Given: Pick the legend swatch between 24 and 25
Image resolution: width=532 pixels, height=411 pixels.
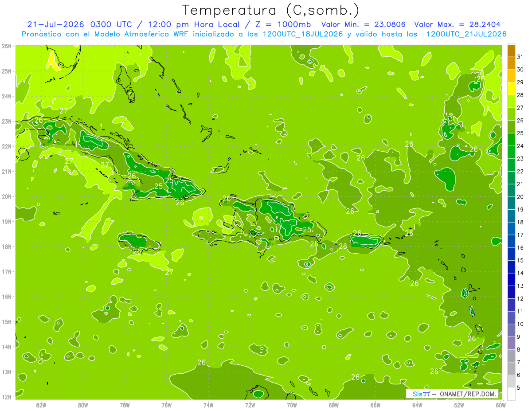Looking at the screenshot, I should [x=511, y=140].
